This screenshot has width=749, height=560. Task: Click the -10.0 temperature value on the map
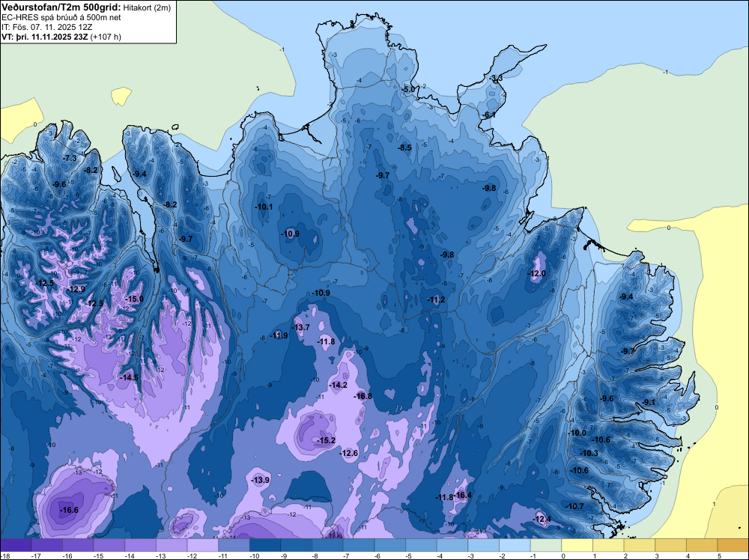pyautogui.click(x=577, y=433)
